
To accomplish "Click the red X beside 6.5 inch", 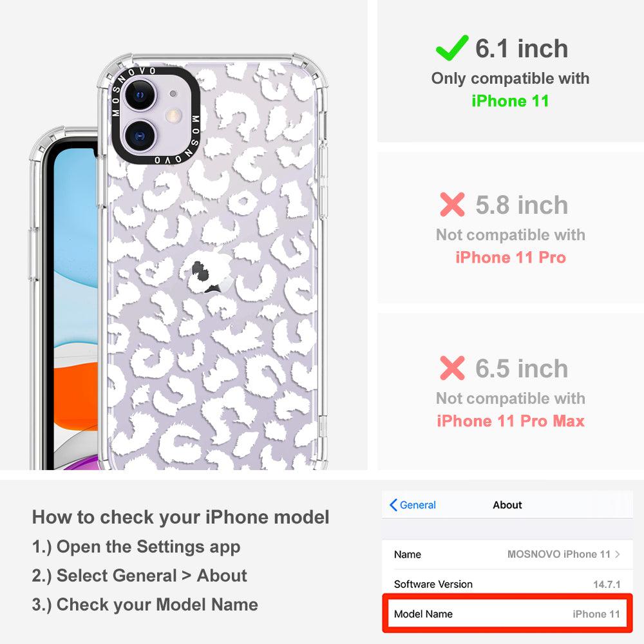I will pyautogui.click(x=452, y=368).
